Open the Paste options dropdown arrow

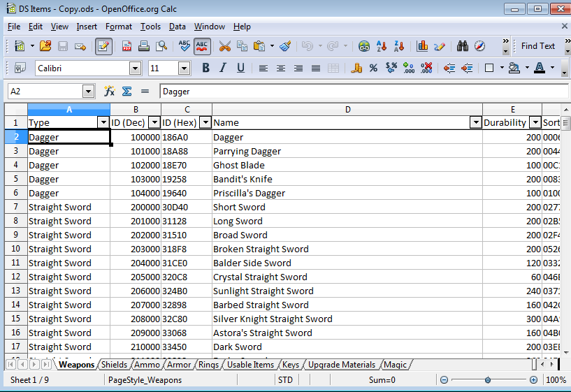272,46
